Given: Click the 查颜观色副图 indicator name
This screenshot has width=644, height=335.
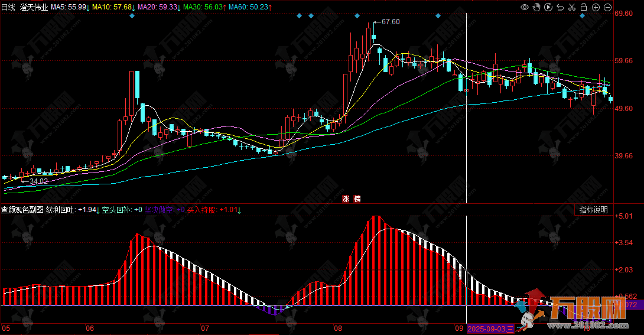Looking at the screenshot, I should pos(22,210).
